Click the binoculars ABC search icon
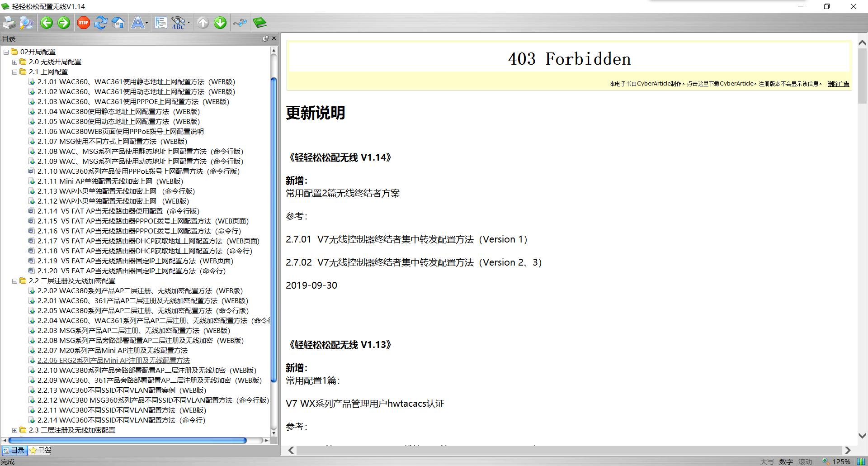 (178, 23)
